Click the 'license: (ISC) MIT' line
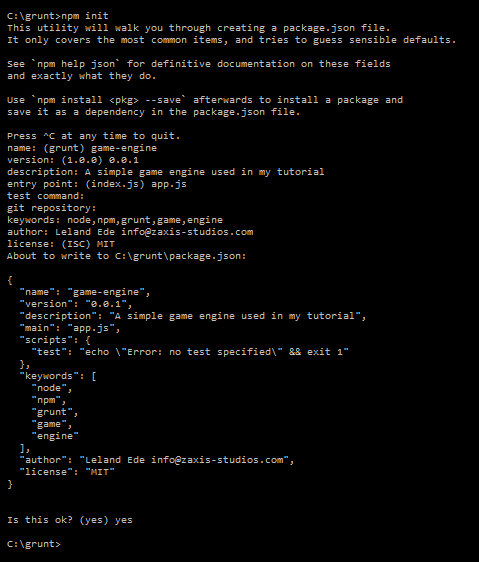The width and height of the screenshot is (479, 562). (61, 244)
